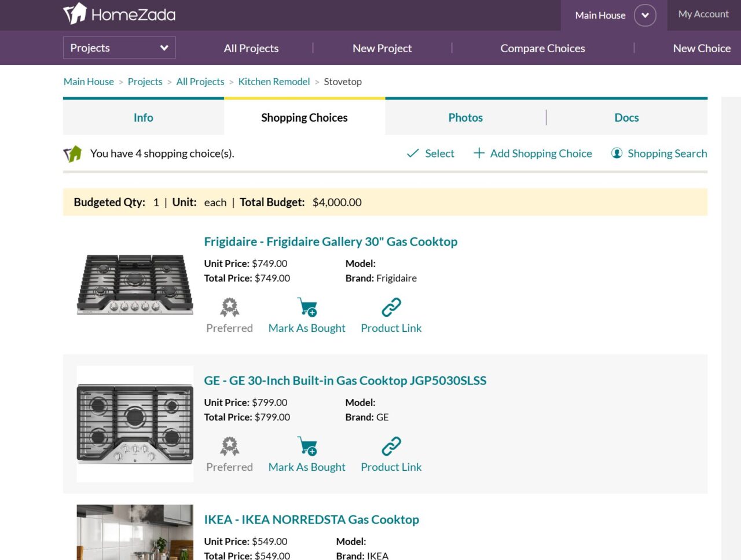Click Mark As Bought text for Frigidaire

(307, 328)
